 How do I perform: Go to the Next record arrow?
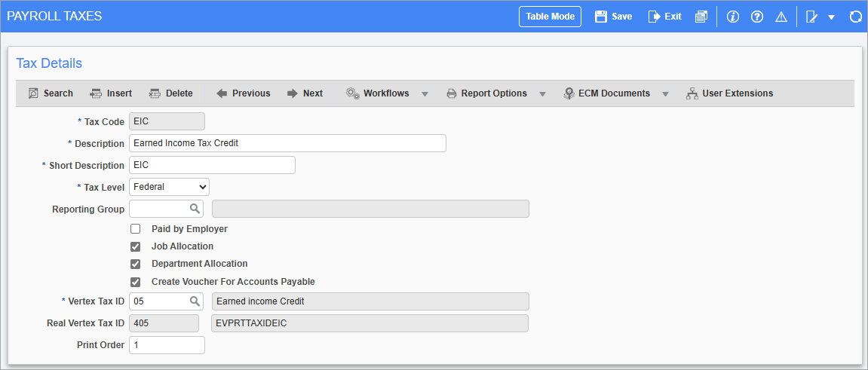pos(293,93)
